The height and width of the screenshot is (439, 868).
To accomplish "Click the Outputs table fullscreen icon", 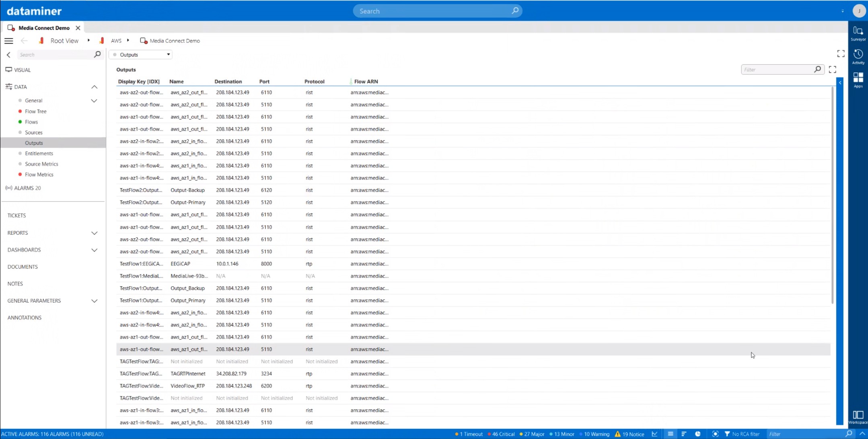I will pos(833,70).
